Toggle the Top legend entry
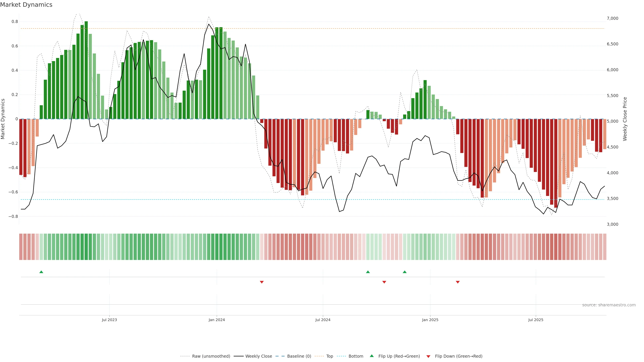The height and width of the screenshot is (362, 644). tap(330, 356)
